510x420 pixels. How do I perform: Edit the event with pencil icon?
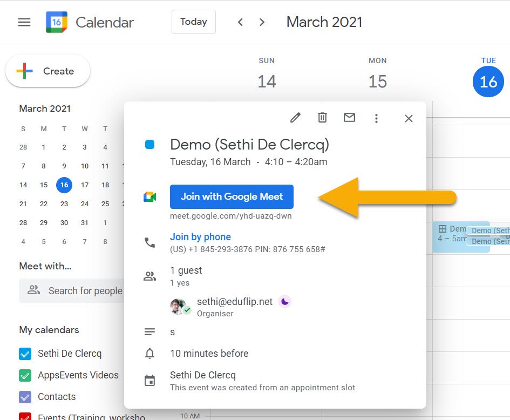295,118
